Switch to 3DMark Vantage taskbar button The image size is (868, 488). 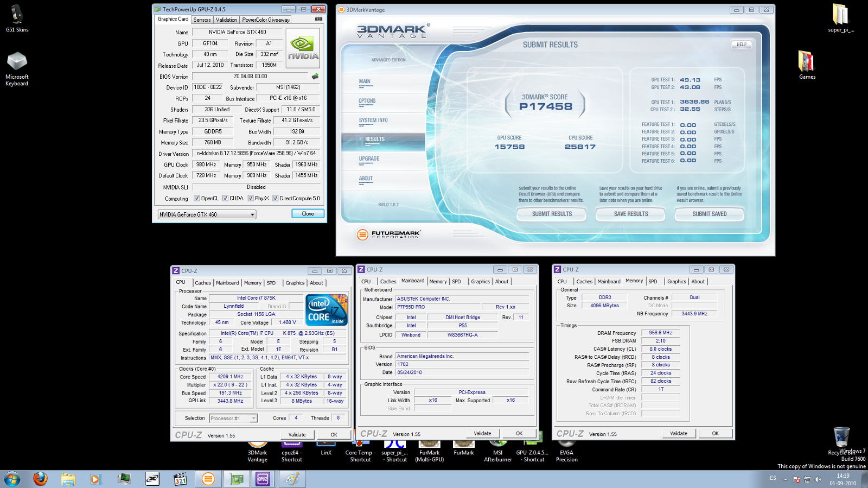pos(208,479)
